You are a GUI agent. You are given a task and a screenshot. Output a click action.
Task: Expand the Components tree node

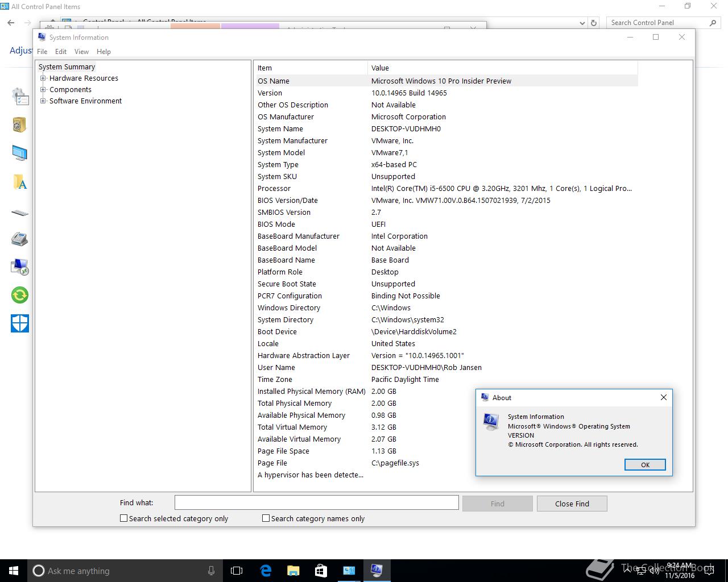pyautogui.click(x=43, y=90)
